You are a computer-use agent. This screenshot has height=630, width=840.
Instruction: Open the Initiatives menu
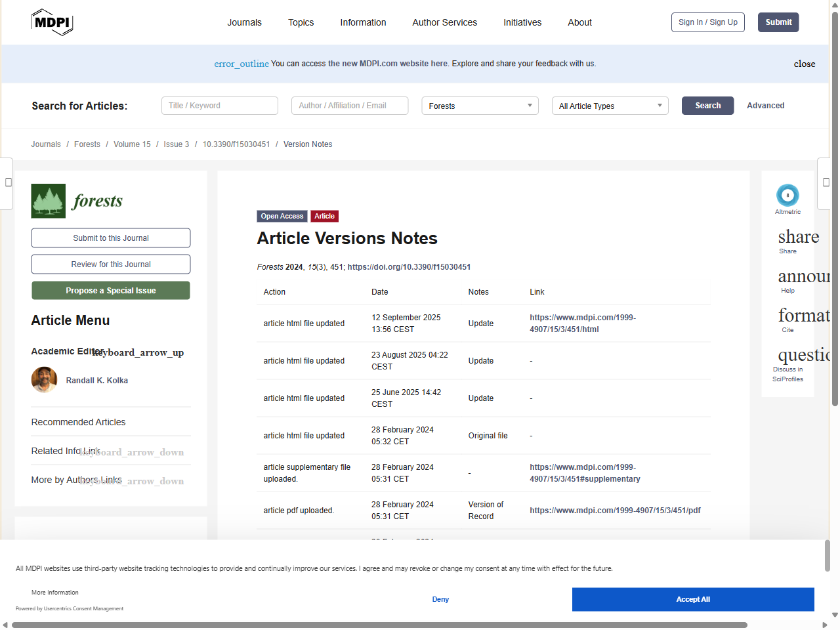point(522,22)
